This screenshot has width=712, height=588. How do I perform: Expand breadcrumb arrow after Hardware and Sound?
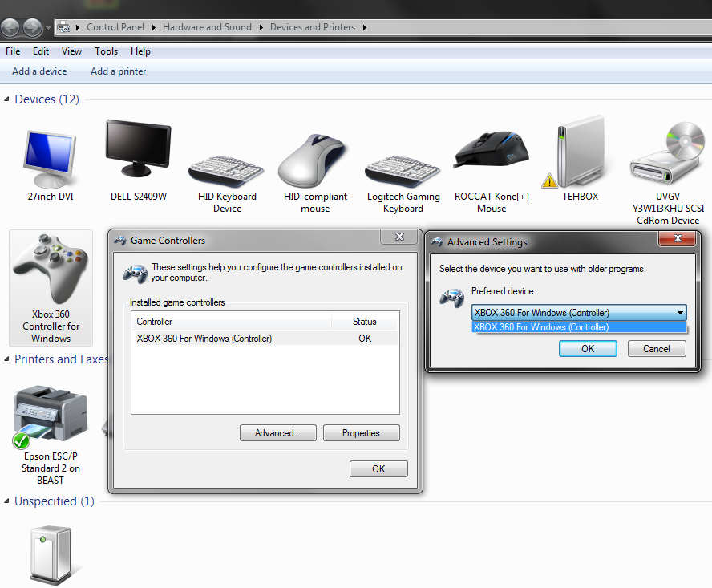pos(261,28)
